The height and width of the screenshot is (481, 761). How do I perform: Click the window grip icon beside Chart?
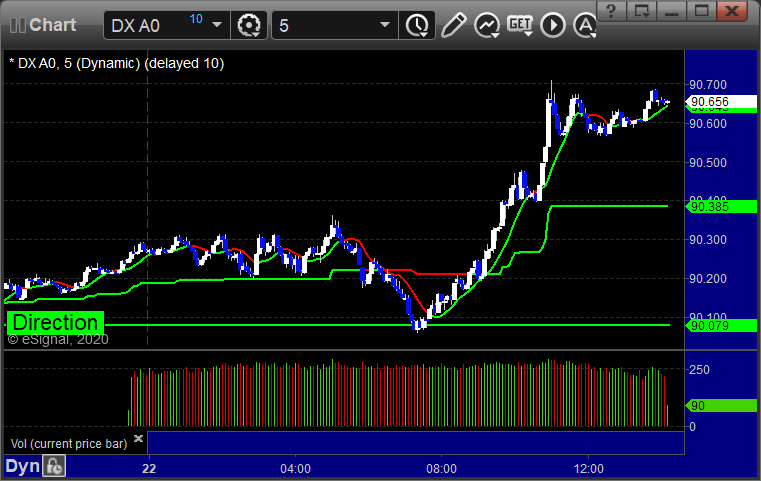tap(17, 25)
